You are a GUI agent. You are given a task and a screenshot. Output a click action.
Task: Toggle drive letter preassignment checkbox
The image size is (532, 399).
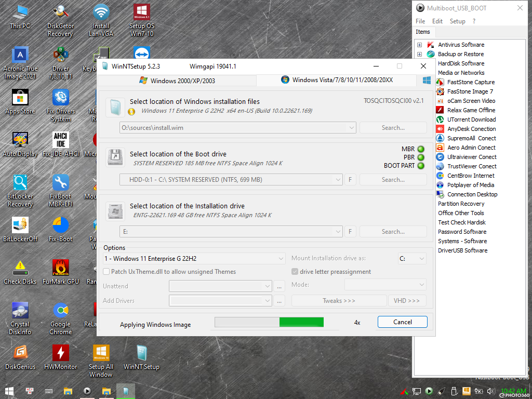(x=295, y=272)
